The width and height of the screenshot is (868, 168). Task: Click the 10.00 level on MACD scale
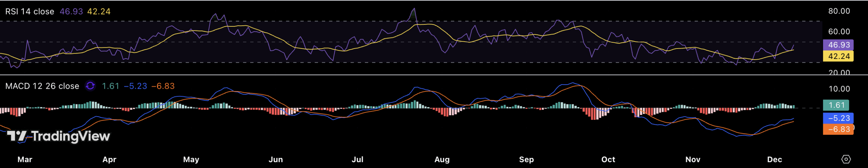pos(839,89)
